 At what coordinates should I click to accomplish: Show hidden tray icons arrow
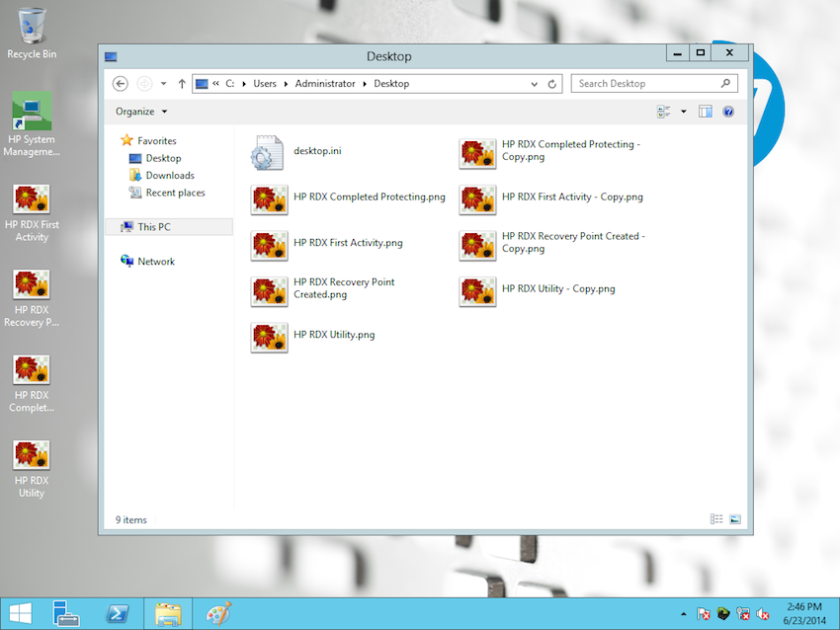click(x=684, y=614)
